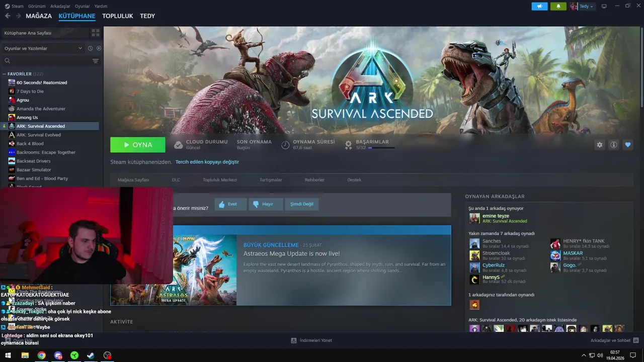Click the ready-to-play filter icon
The height and width of the screenshot is (362, 644).
[x=99, y=48]
